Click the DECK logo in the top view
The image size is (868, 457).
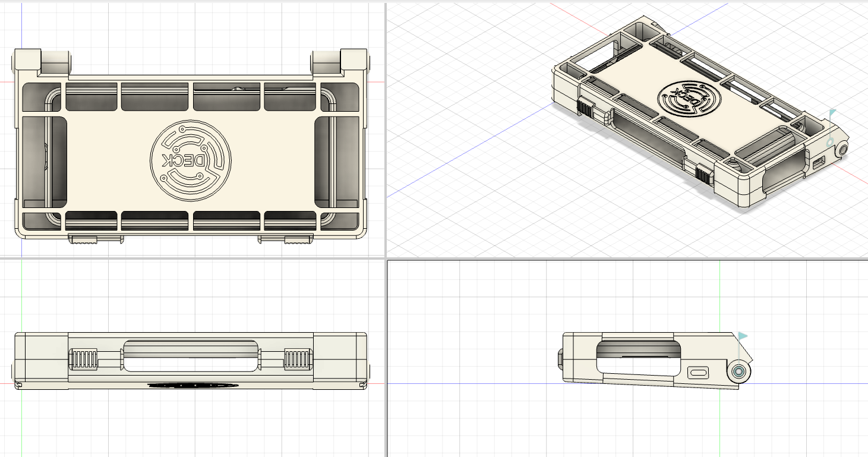point(191,159)
